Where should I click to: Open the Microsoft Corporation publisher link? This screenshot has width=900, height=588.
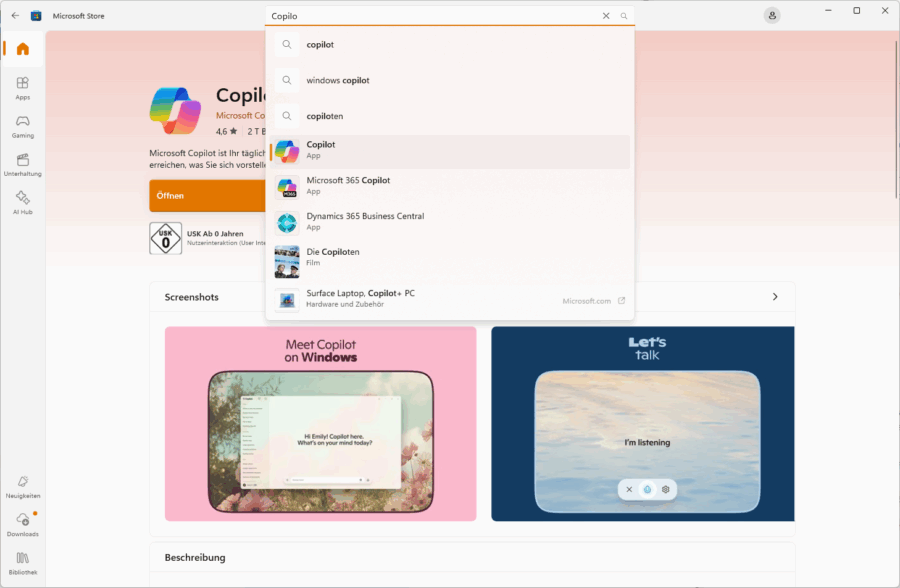[x=240, y=115]
